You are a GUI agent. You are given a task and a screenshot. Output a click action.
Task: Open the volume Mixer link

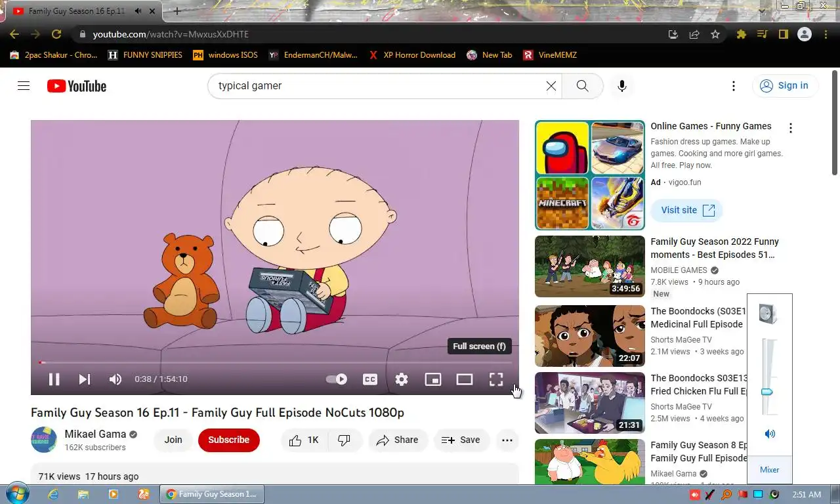tap(770, 470)
